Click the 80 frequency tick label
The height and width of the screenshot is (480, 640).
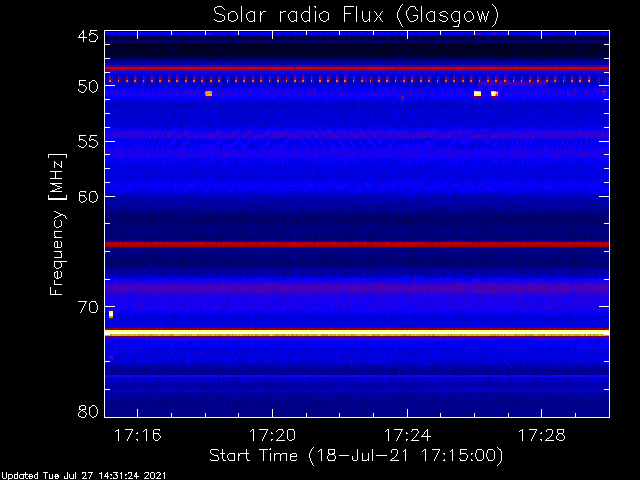coord(88,411)
